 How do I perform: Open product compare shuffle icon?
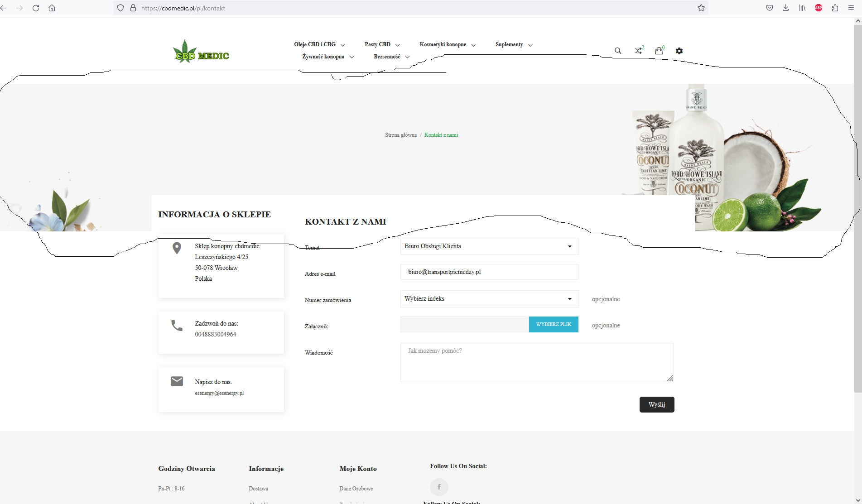(639, 50)
